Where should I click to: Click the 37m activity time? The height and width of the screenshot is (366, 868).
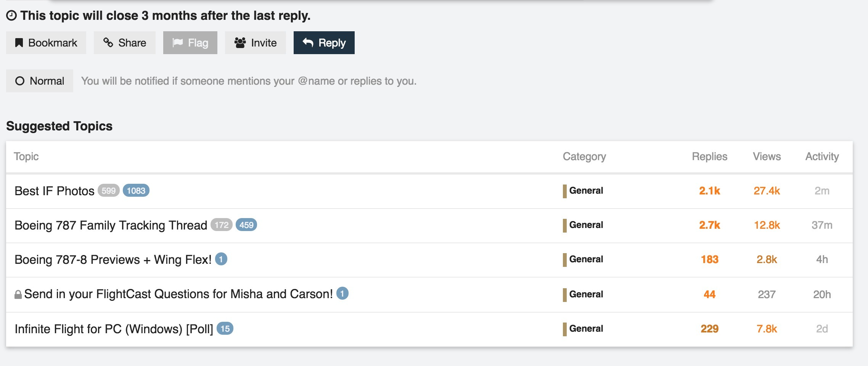click(822, 225)
